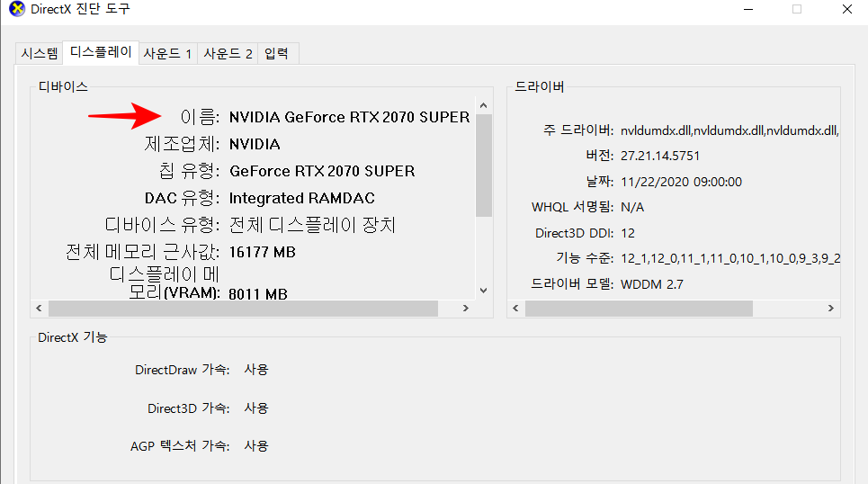Minimize the DirectX 진단 도구 window
This screenshot has width=868, height=484.
point(748,9)
